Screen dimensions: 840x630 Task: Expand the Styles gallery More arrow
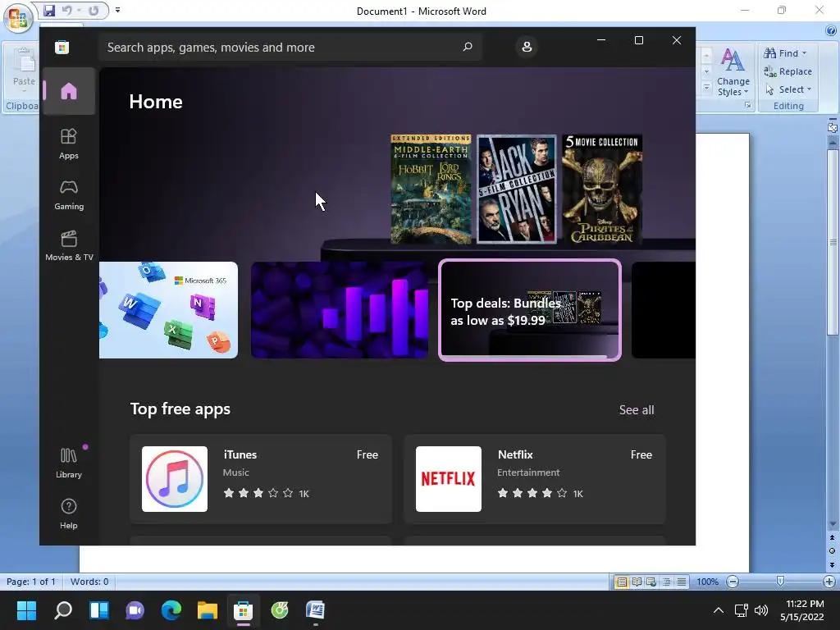(706, 87)
